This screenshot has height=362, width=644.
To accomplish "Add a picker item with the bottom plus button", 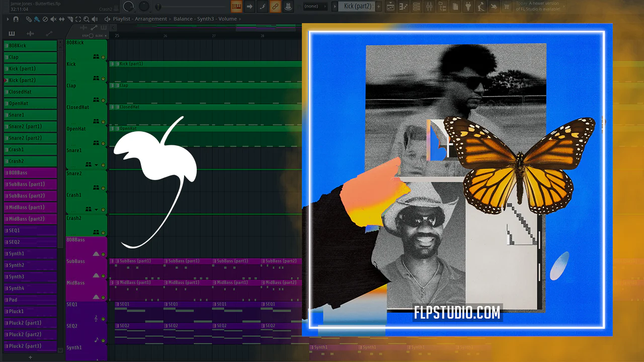I will click(x=30, y=357).
